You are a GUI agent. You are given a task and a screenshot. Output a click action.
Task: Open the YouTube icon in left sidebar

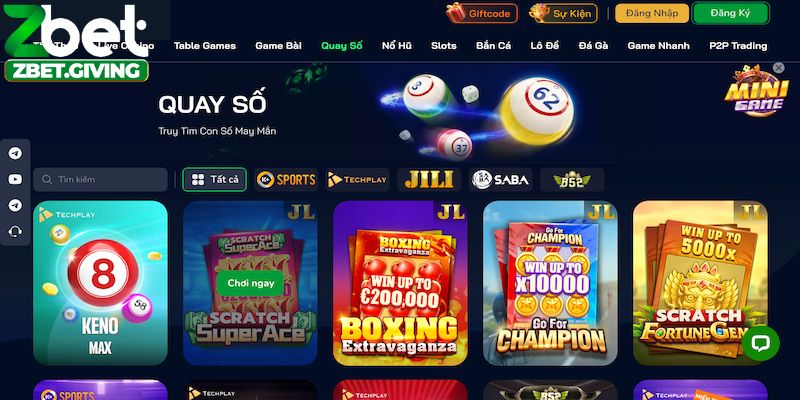pos(15,179)
